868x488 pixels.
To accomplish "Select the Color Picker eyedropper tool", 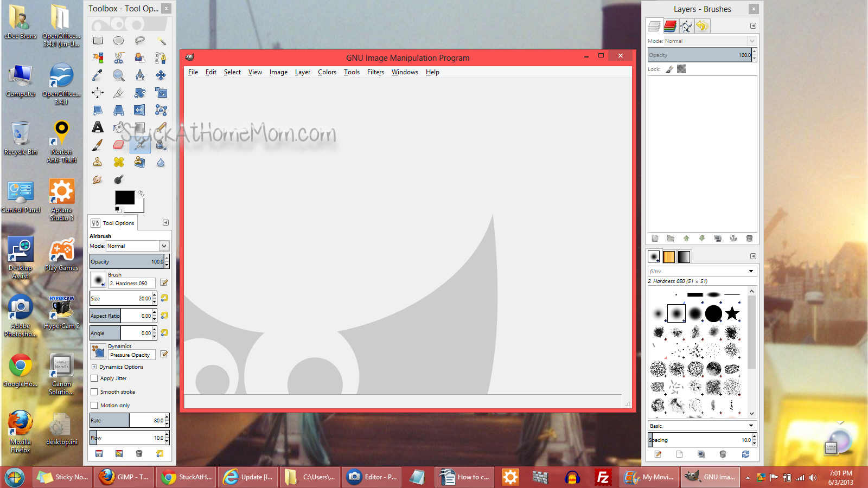I will tap(98, 75).
